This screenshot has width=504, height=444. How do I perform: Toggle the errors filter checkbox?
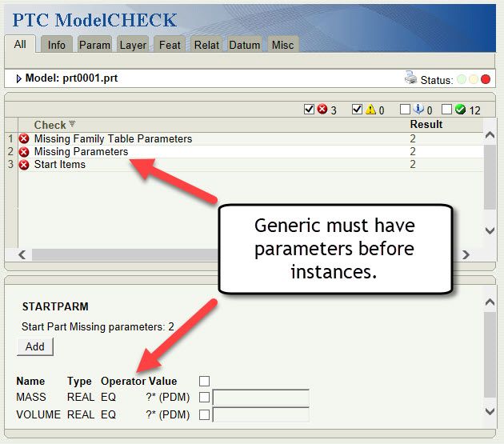[309, 110]
